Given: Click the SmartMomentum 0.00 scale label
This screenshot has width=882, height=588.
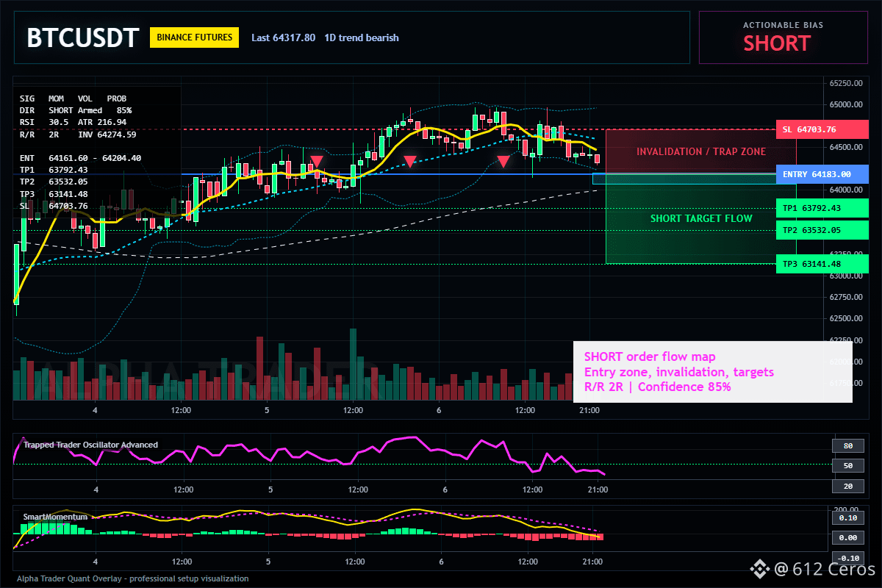Looking at the screenshot, I should tap(847, 537).
